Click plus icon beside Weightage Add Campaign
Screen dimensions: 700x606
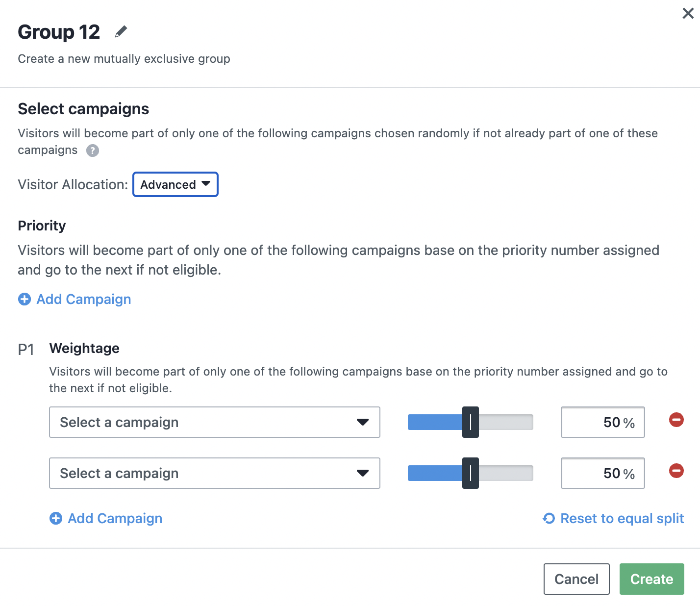tap(56, 518)
